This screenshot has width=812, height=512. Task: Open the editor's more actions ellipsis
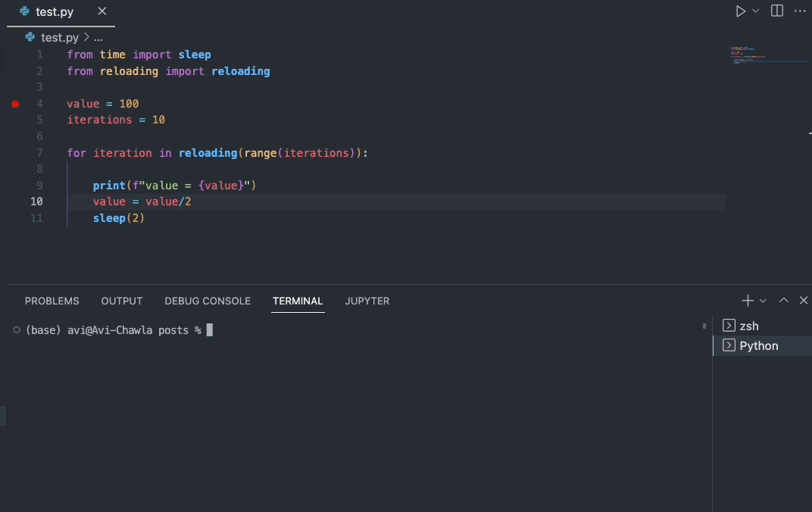pos(800,11)
